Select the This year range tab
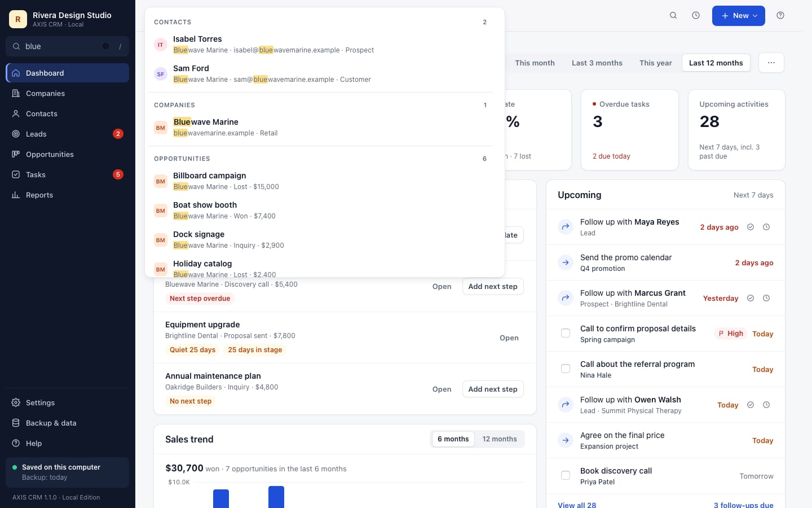The image size is (812, 508). [656, 63]
